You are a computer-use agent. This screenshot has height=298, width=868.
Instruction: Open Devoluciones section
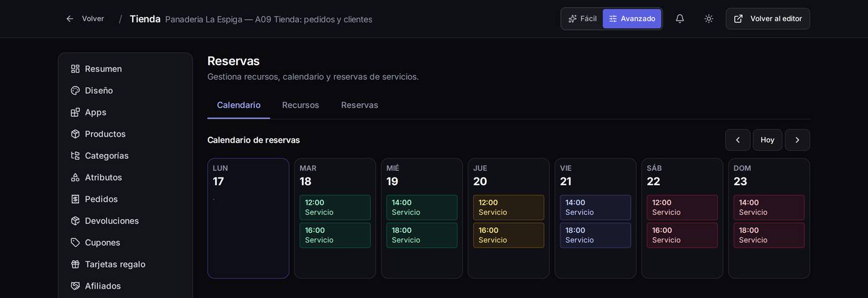pos(125,221)
